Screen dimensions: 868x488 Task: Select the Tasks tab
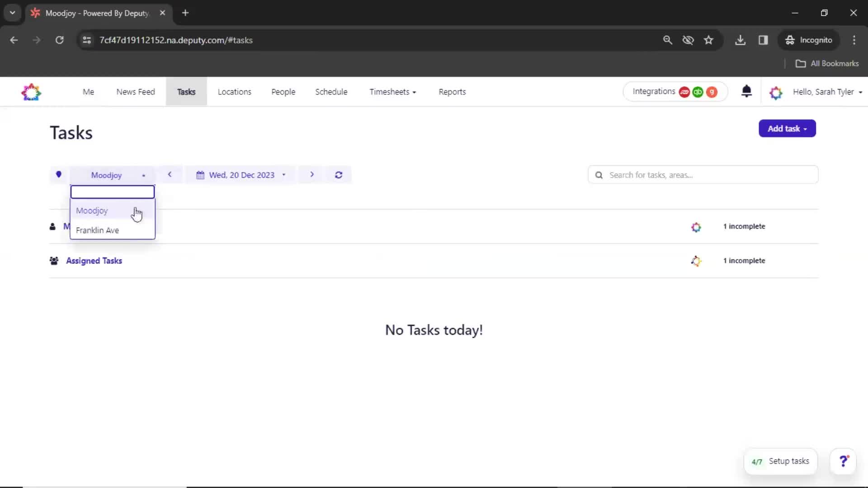(186, 92)
